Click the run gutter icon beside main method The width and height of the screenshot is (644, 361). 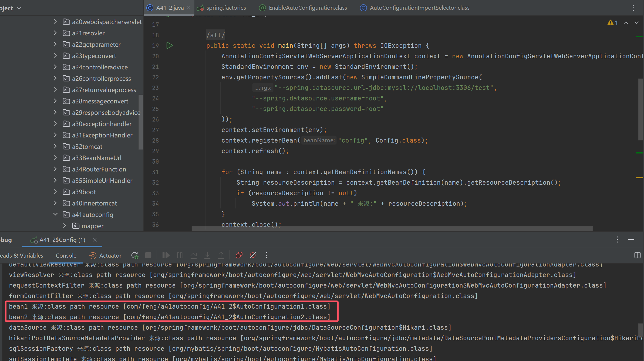pyautogui.click(x=169, y=45)
